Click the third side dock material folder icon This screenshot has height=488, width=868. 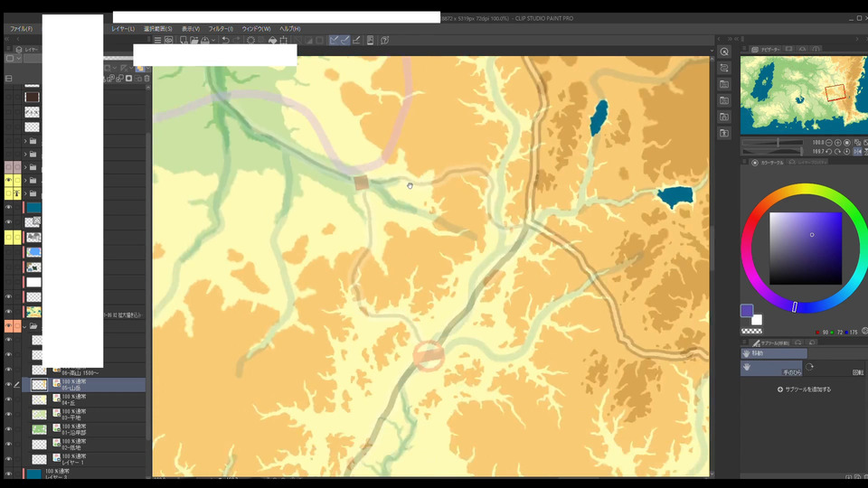click(724, 84)
